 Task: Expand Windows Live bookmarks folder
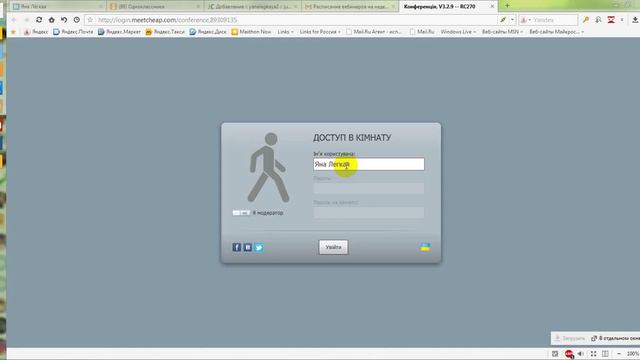point(458,31)
